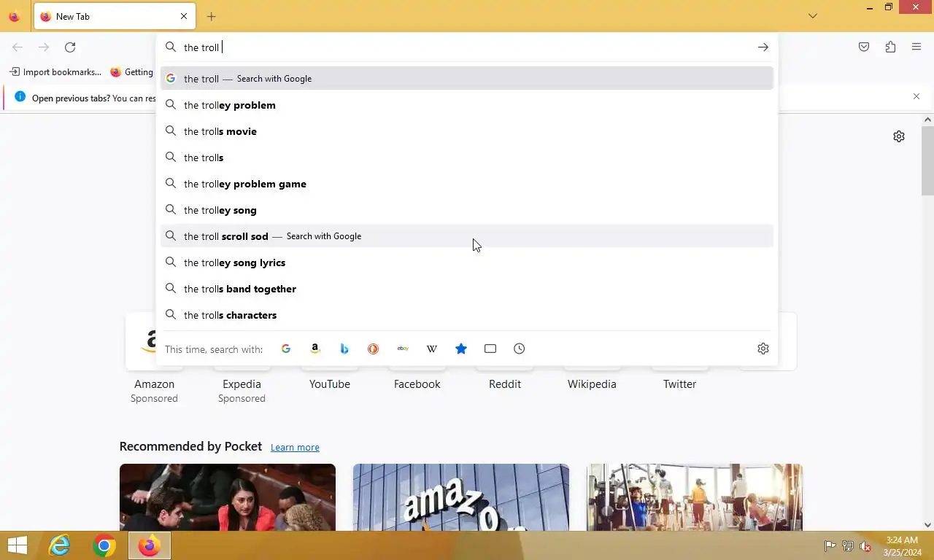Choose the plain 'the trolls' suggestion
This screenshot has height=560, width=934.
click(467, 157)
